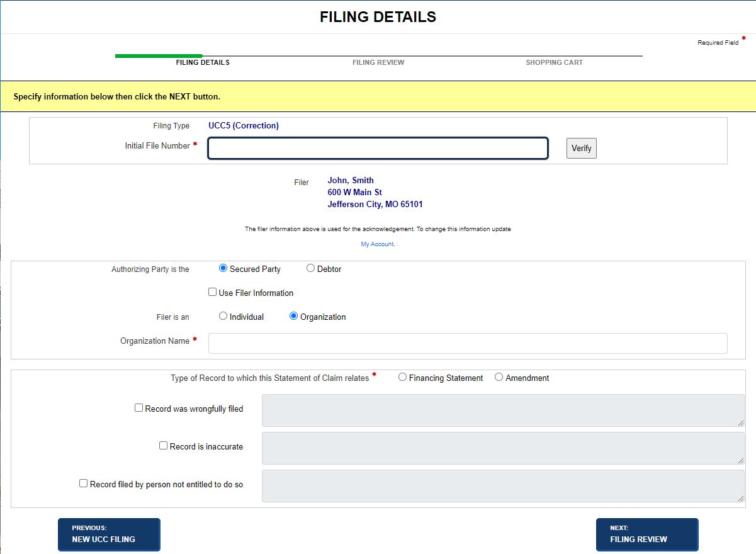Image resolution: width=756 pixels, height=554 pixels.
Task: Choose Individual as the filer type
Action: coord(223,316)
